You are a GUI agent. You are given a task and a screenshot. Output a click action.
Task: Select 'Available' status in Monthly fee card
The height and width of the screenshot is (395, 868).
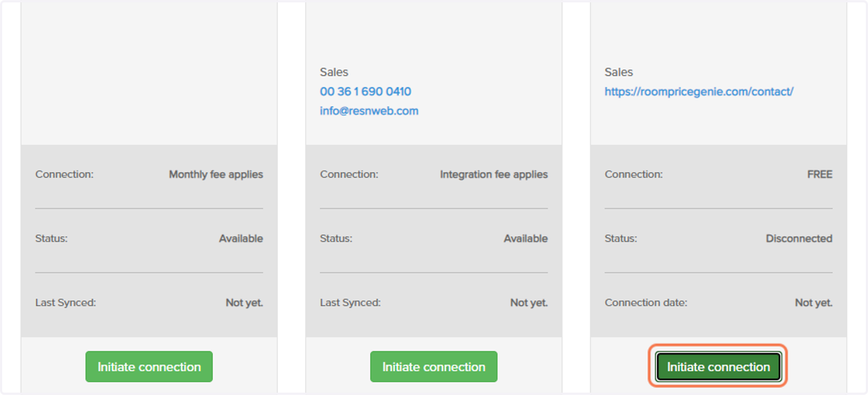pos(241,239)
